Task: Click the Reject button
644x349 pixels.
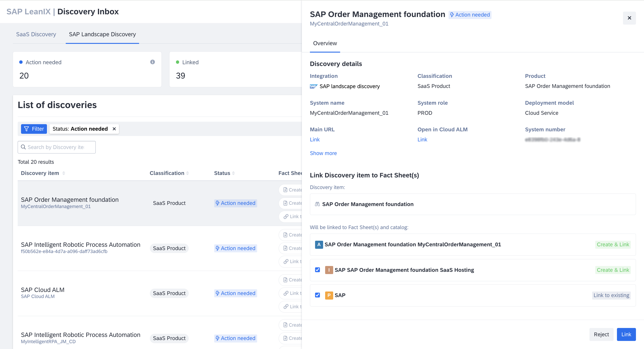Action: click(601, 334)
